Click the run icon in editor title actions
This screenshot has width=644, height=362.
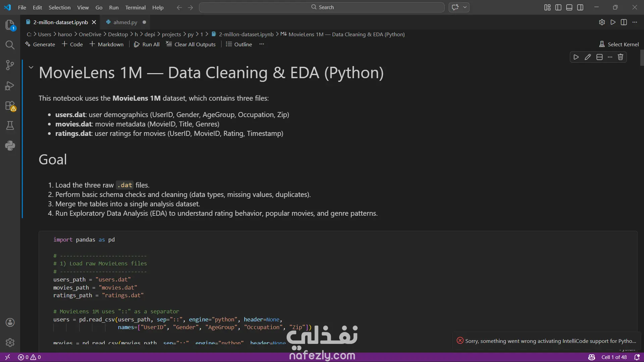(613, 22)
